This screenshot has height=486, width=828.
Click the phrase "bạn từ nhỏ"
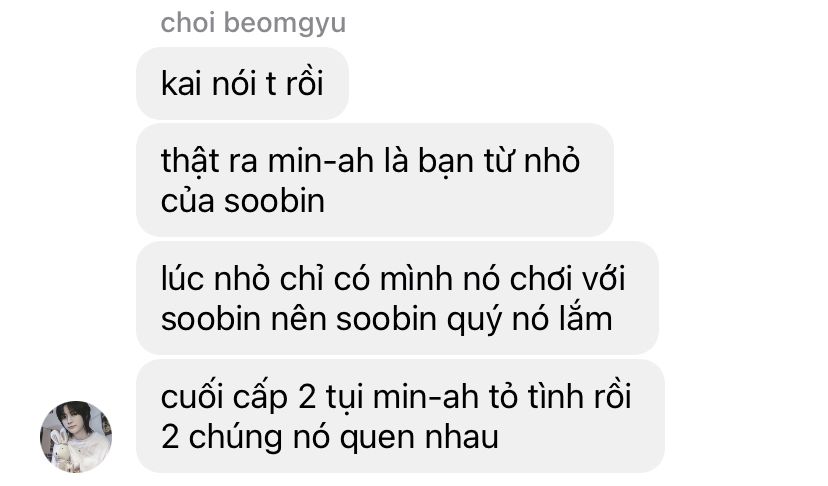499,161
